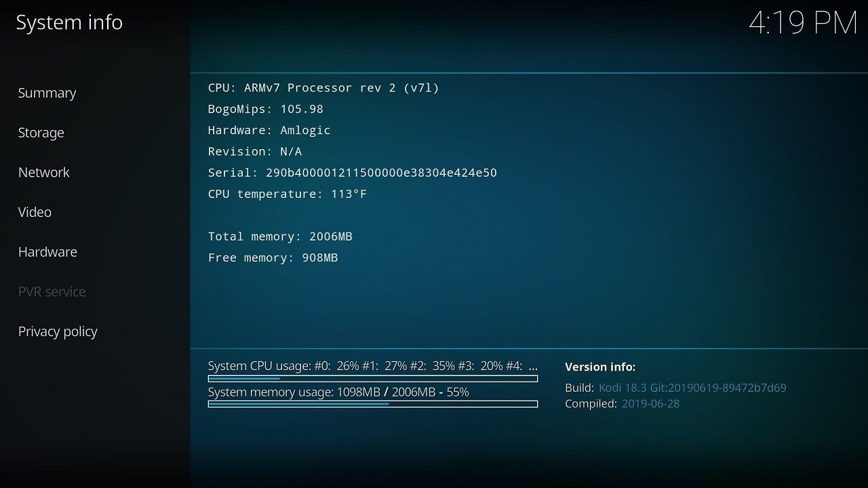
Task: Click the Hardware: Amlogic line
Action: 269,130
